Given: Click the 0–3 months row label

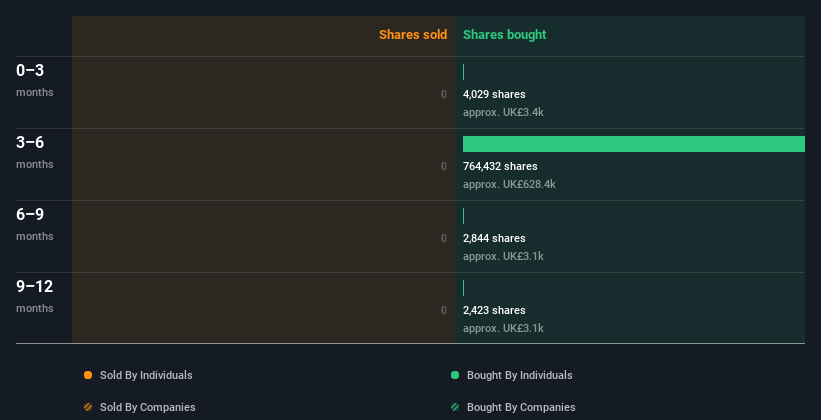Looking at the screenshot, I should coord(35,80).
